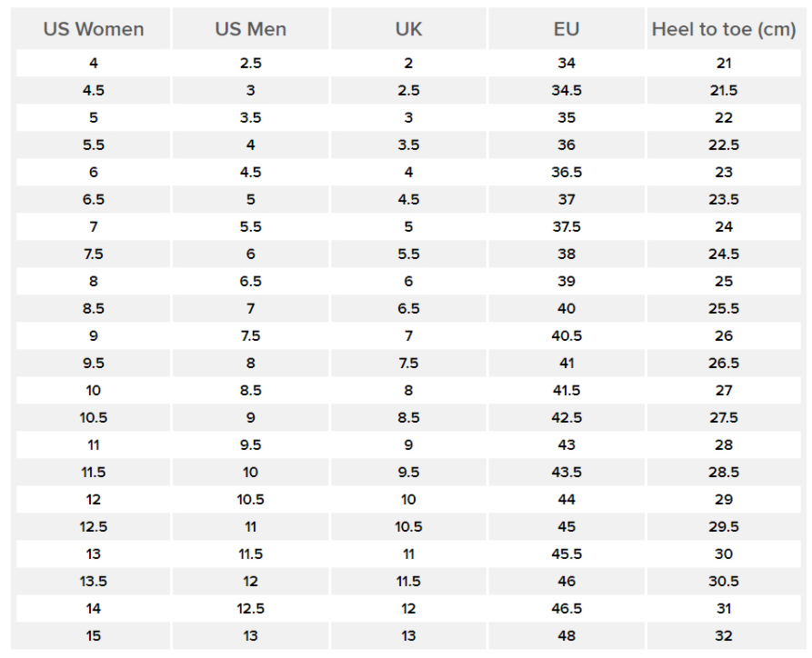Click US Women size 14 cell

tap(94, 608)
